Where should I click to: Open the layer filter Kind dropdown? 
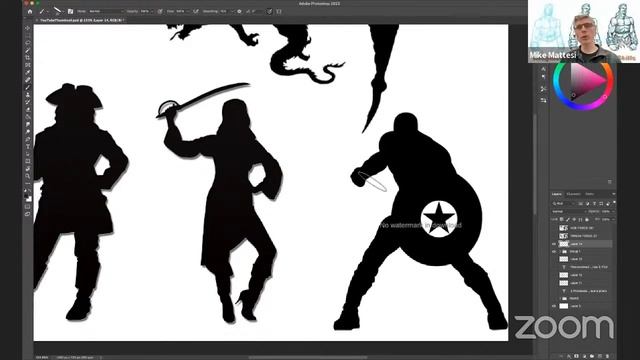(562, 203)
